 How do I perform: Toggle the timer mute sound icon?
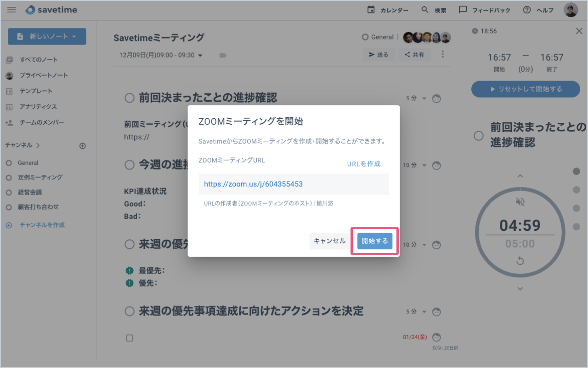[520, 201]
